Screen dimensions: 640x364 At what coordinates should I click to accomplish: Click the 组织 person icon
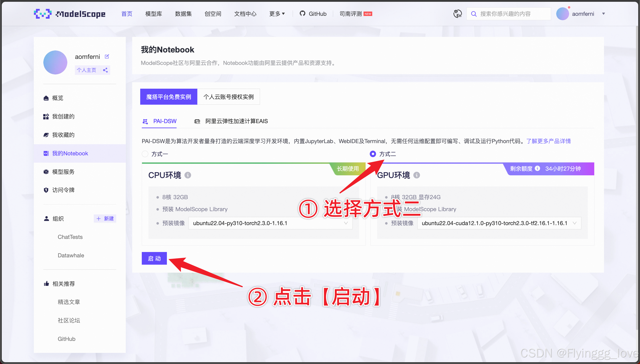46,218
